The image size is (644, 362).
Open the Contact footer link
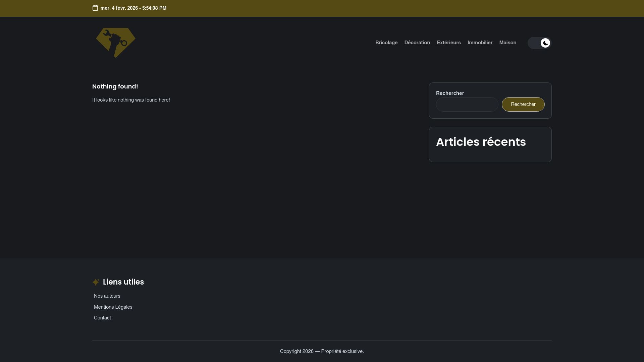pos(102,318)
